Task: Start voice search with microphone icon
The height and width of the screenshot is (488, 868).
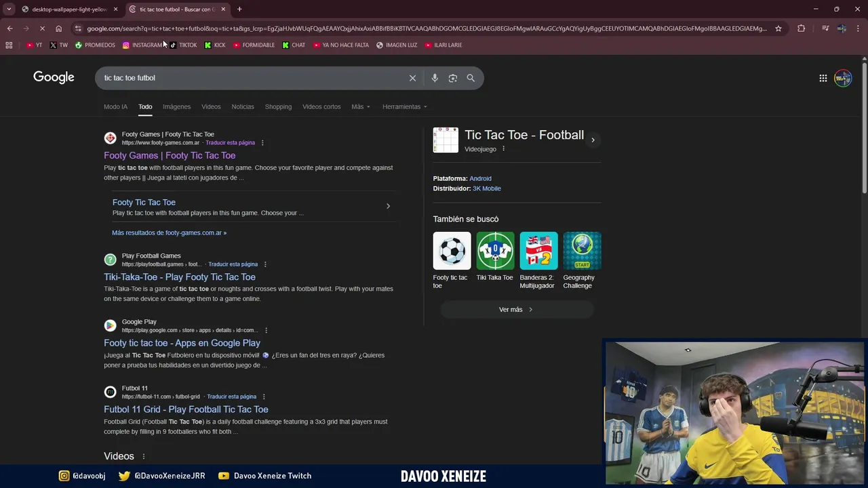Action: pos(435,78)
